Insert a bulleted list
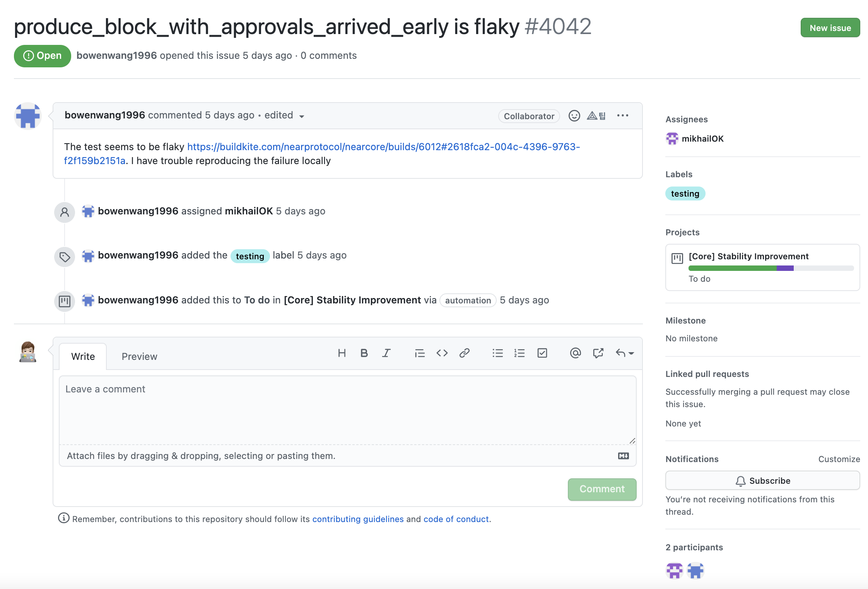The image size is (868, 589). (497, 353)
